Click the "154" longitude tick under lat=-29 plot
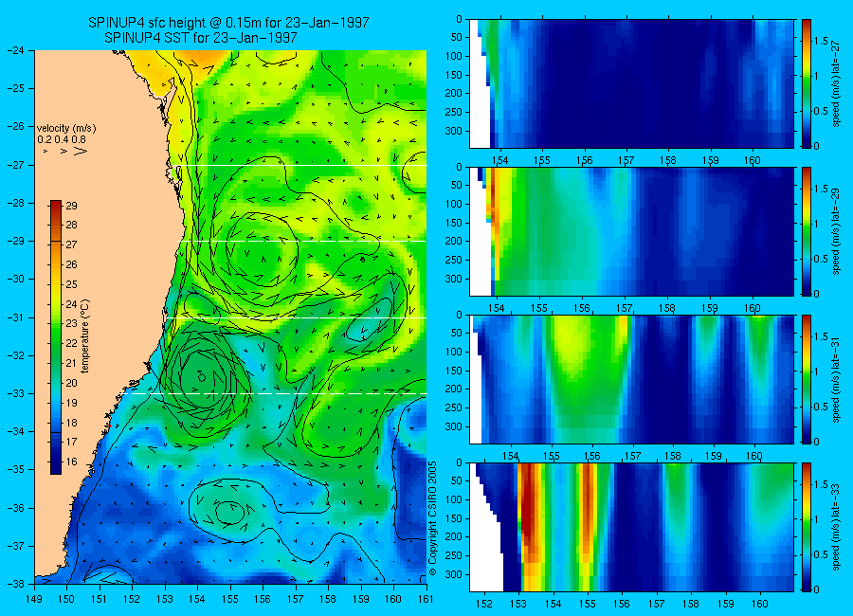Viewport: 853px width, 616px height. coord(497,308)
